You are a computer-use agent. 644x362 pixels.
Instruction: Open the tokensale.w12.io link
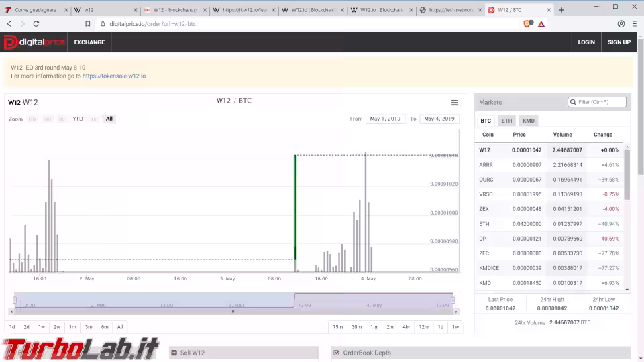(114, 76)
